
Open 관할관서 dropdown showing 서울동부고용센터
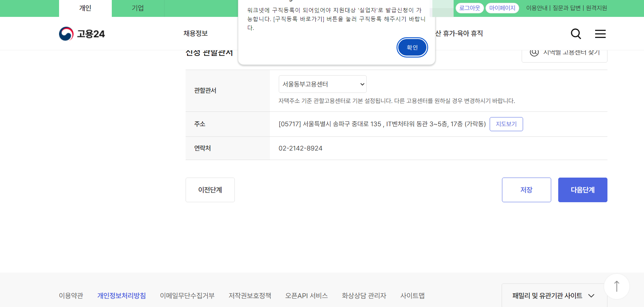(322, 84)
